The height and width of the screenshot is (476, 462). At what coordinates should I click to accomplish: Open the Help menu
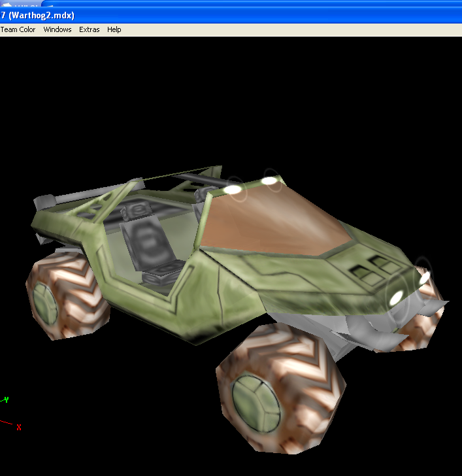coord(114,29)
